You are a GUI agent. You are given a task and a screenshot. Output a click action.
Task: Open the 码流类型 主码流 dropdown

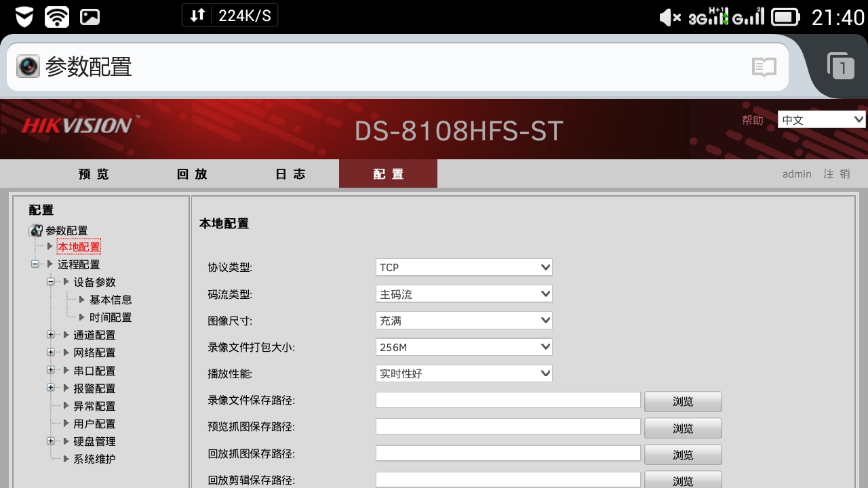[464, 294]
